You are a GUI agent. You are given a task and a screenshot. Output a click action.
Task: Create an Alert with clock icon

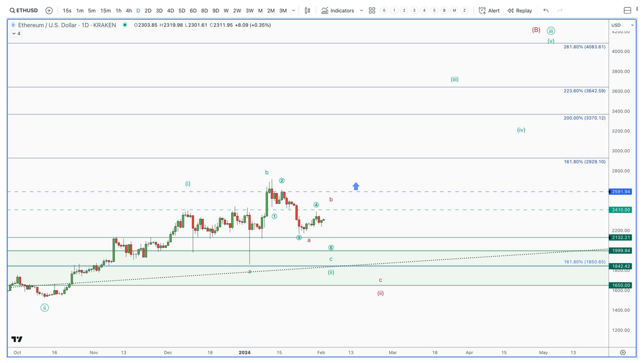coord(489,10)
